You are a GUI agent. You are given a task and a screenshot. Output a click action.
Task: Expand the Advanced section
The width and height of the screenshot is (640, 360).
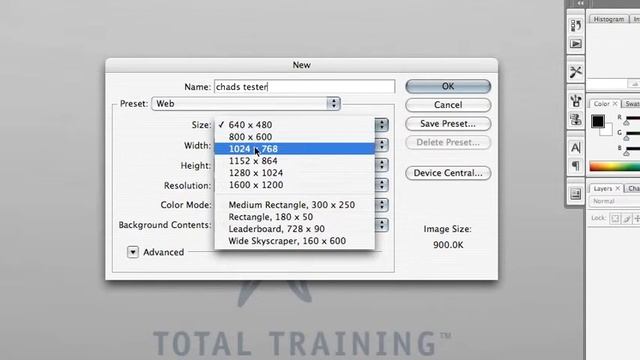pyautogui.click(x=133, y=252)
